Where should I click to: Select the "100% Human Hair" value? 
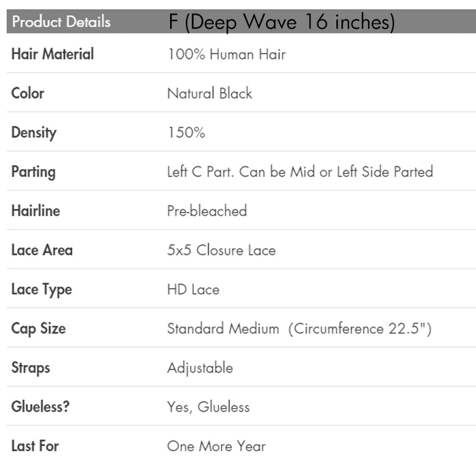pos(226,55)
